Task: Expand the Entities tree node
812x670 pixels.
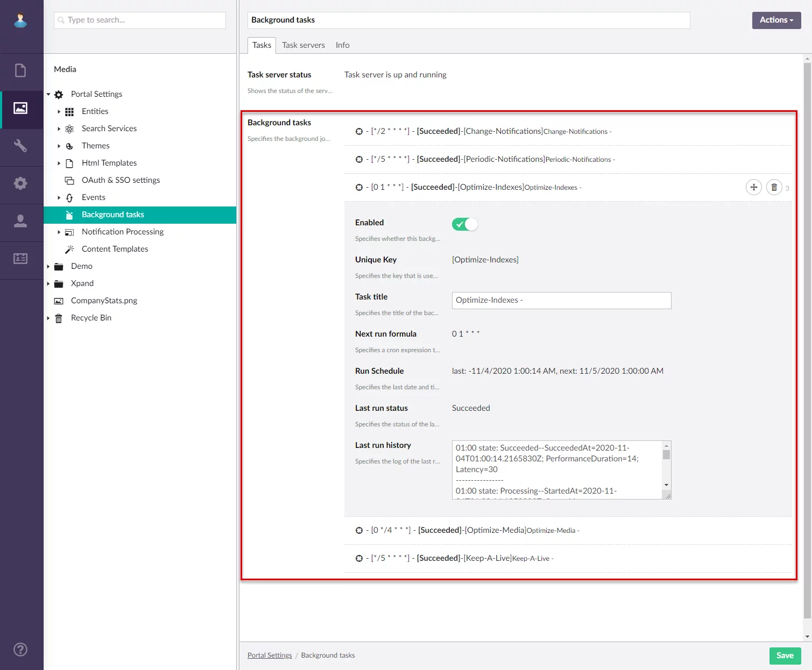Action: click(59, 112)
